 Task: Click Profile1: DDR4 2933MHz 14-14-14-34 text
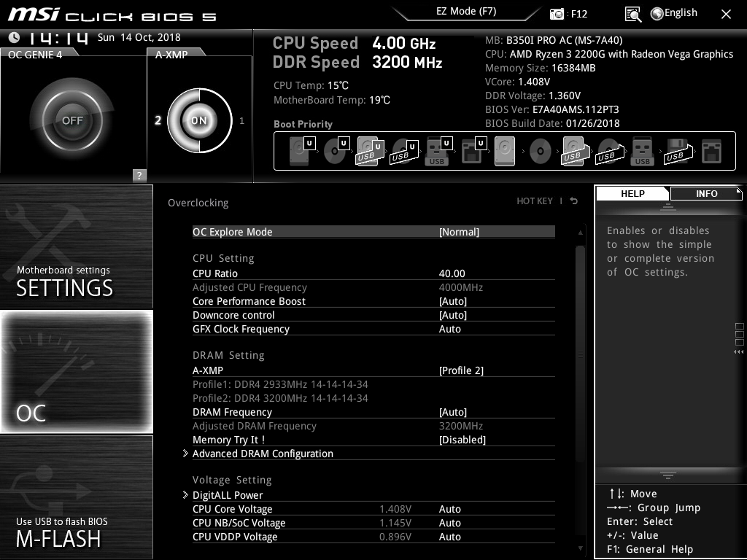tap(280, 384)
